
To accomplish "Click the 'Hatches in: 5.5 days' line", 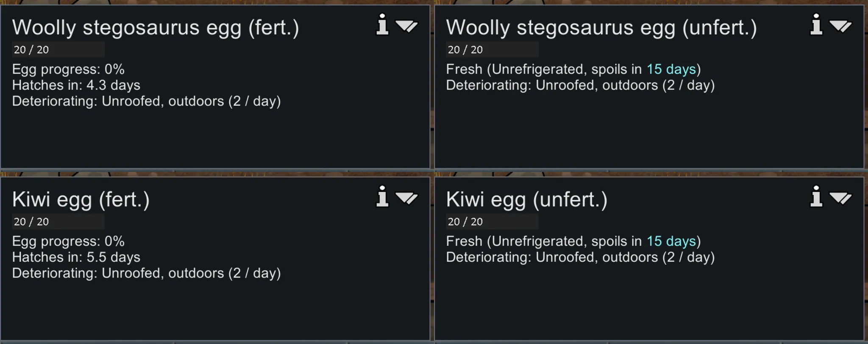I will click(x=76, y=257).
